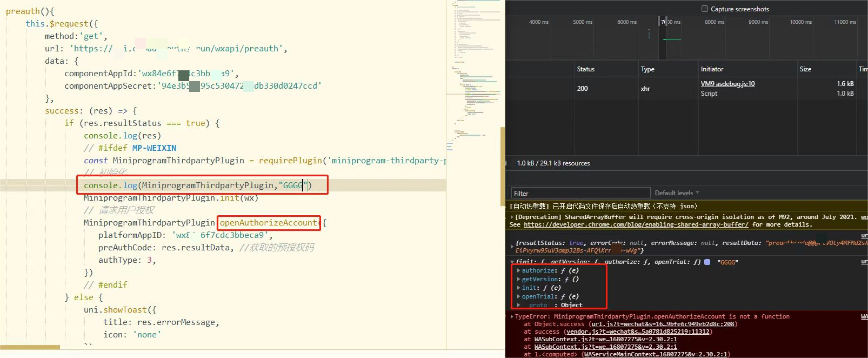868x358 pixels.
Task: Click the console.log "GGGG" code line
Action: 198,185
